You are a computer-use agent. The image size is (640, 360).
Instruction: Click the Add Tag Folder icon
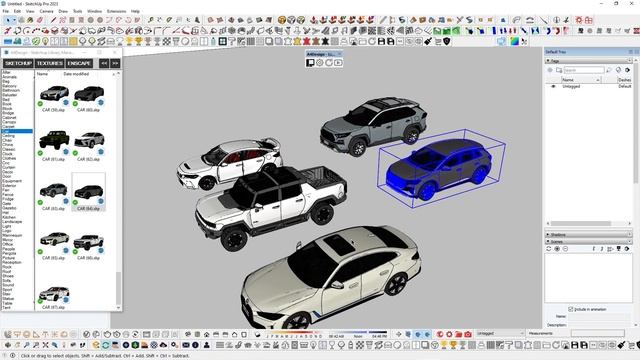click(x=559, y=70)
